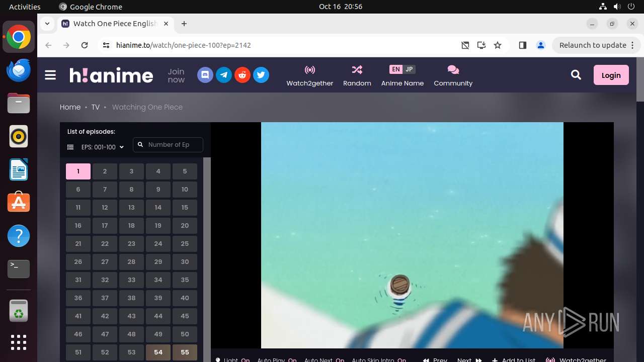The image size is (644, 362).
Task: Select Watch One Piece English tab
Action: pos(115,24)
